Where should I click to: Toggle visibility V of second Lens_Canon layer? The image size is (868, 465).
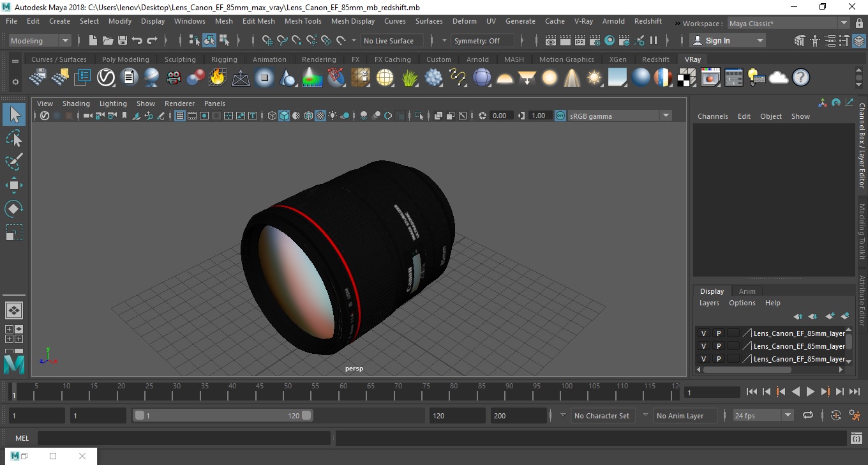click(x=704, y=346)
